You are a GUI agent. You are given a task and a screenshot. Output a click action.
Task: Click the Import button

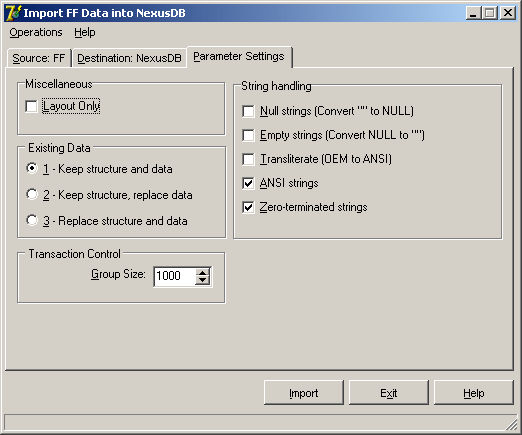pyautogui.click(x=304, y=393)
